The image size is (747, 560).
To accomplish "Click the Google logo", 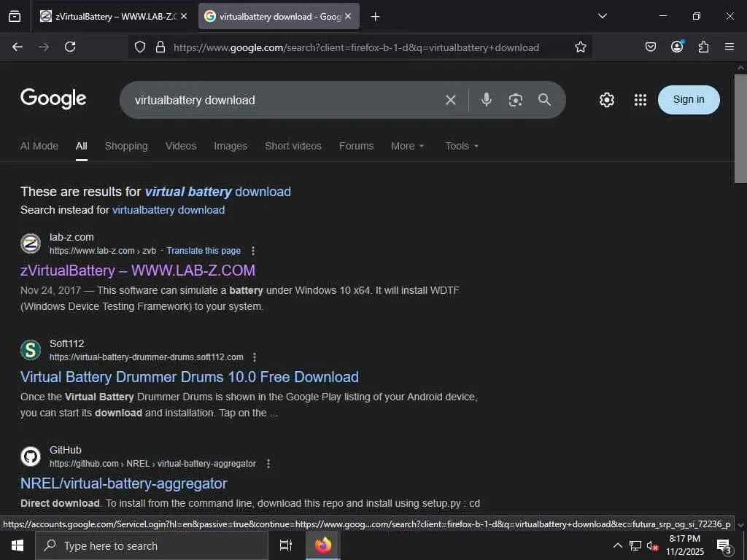I will [x=53, y=98].
